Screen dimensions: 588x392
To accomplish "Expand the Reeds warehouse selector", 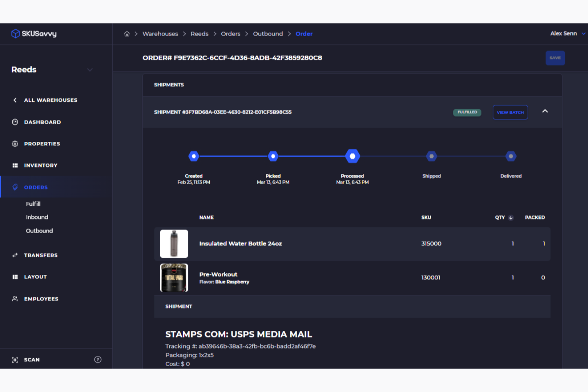I will 90,70.
